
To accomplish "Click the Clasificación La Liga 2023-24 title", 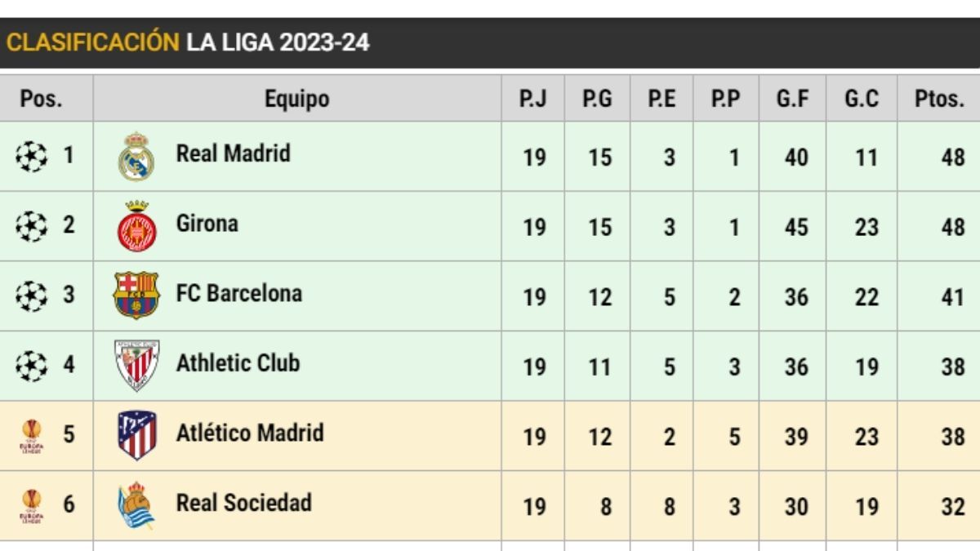I will (188, 42).
